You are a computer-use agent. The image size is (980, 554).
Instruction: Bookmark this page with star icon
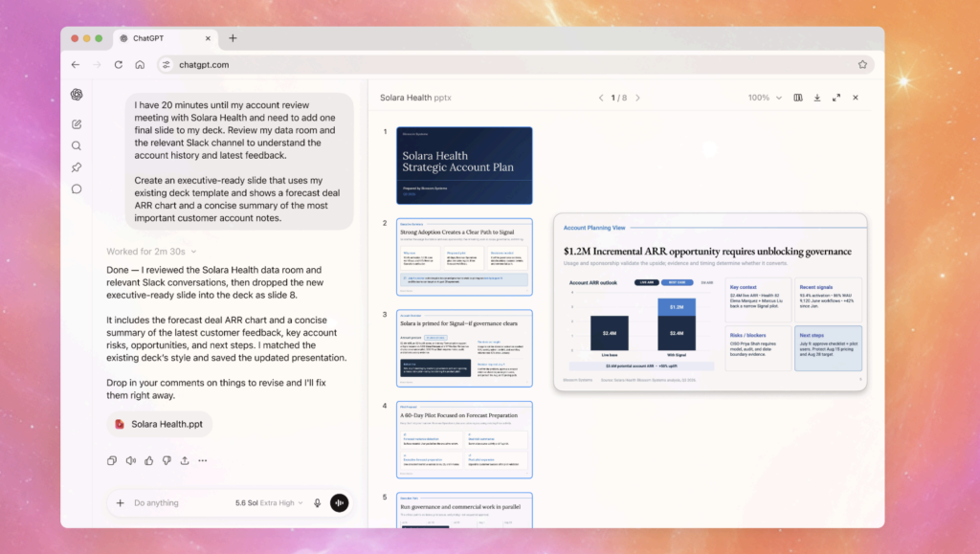click(862, 64)
